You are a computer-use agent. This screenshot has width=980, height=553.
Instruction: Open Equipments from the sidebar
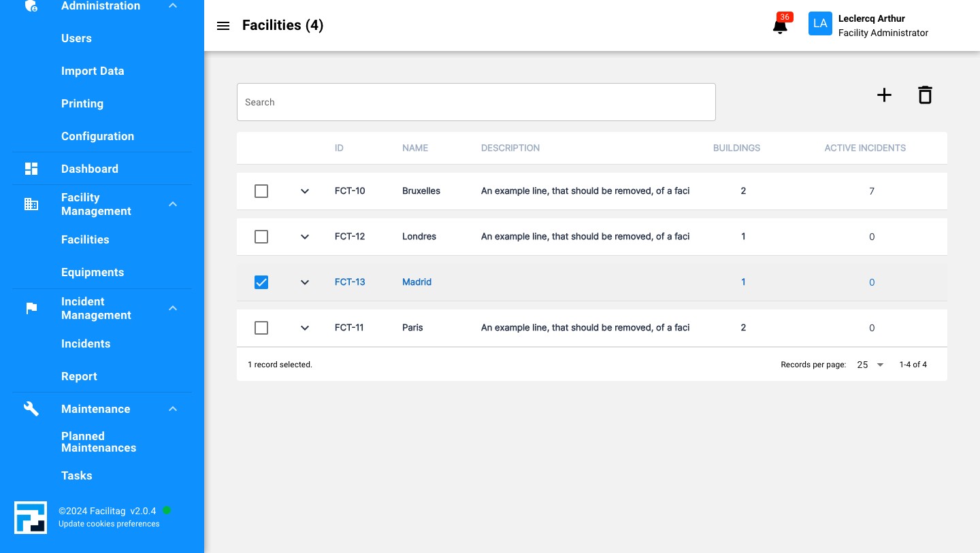93,272
